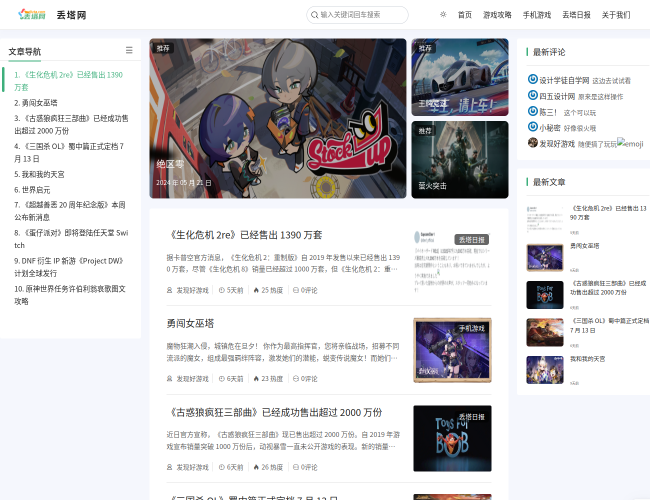Click the 丢塔网 site title text
650x500 pixels.
[71, 15]
